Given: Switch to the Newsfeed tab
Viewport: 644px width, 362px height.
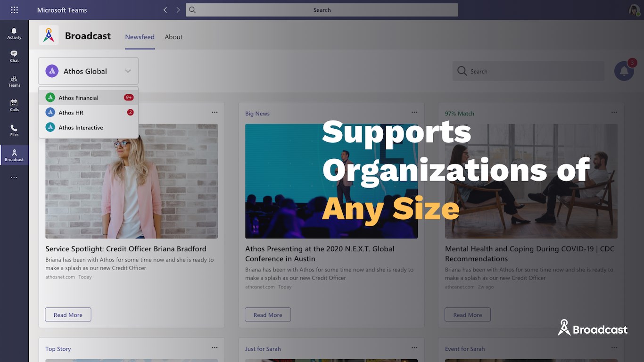Looking at the screenshot, I should point(140,37).
